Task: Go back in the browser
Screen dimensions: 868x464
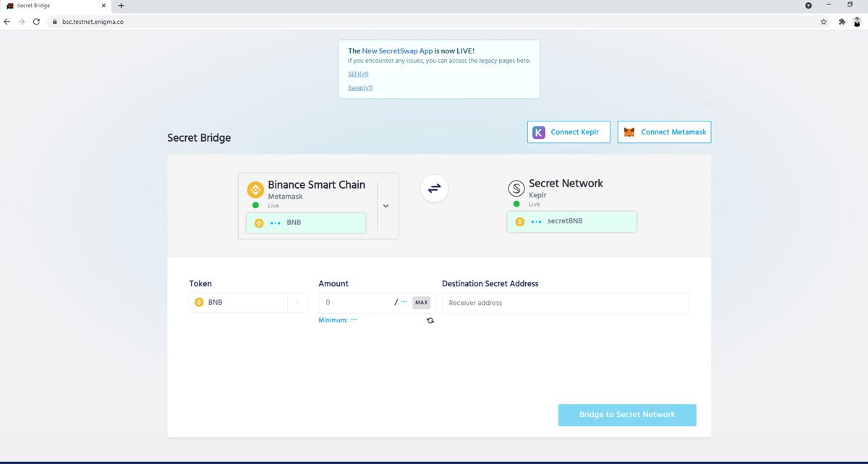Action: [x=7, y=22]
